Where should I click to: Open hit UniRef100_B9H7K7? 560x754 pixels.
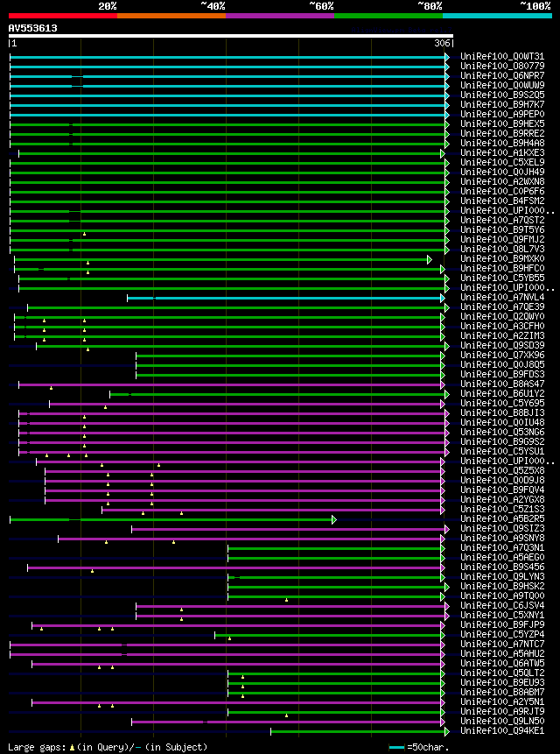point(502,105)
